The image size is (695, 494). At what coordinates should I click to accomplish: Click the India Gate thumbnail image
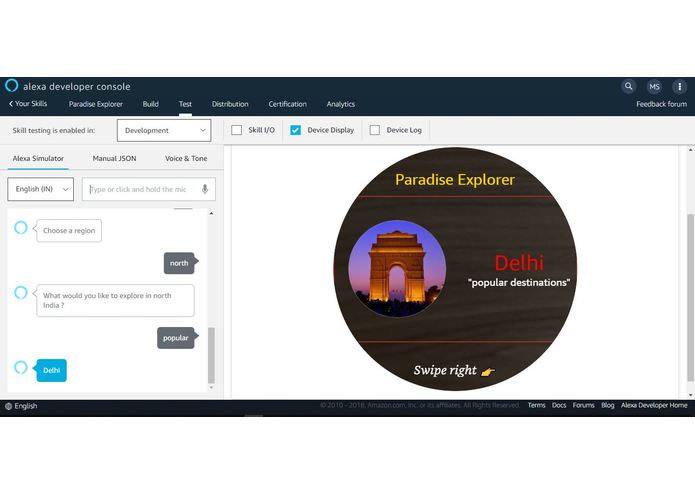[397, 268]
